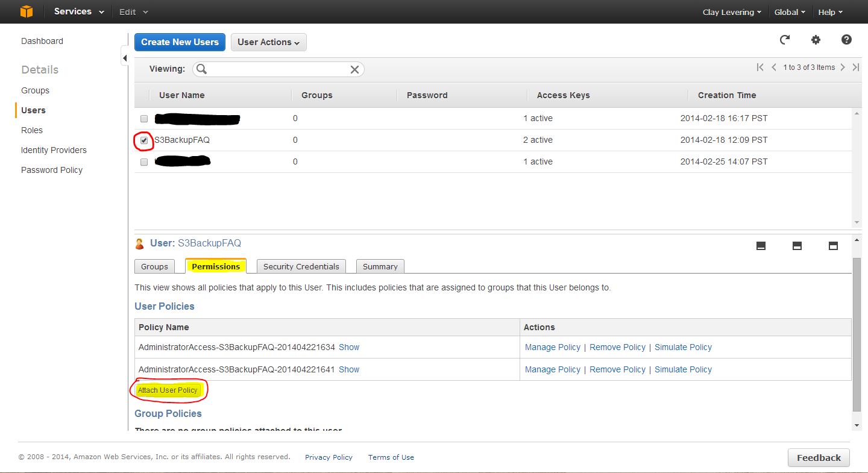Click the creation time 2014-02-25 14:07 PST

click(x=724, y=161)
